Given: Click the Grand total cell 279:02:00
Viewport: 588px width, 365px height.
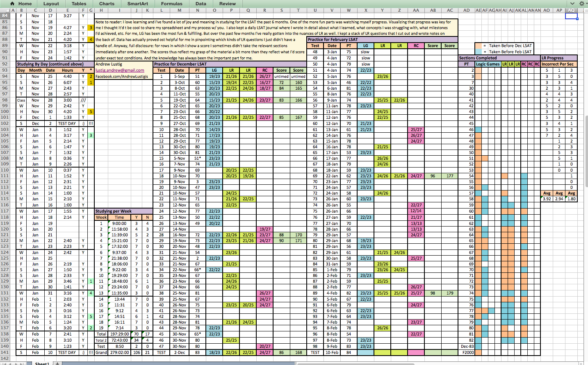Looking at the screenshot, I should coord(119,352).
